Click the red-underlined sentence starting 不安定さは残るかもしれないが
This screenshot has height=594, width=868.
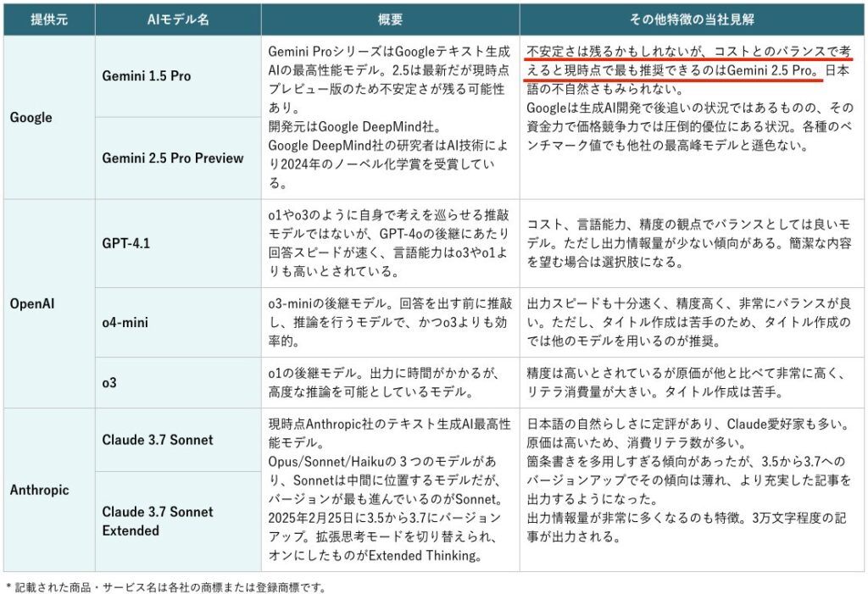click(x=688, y=61)
